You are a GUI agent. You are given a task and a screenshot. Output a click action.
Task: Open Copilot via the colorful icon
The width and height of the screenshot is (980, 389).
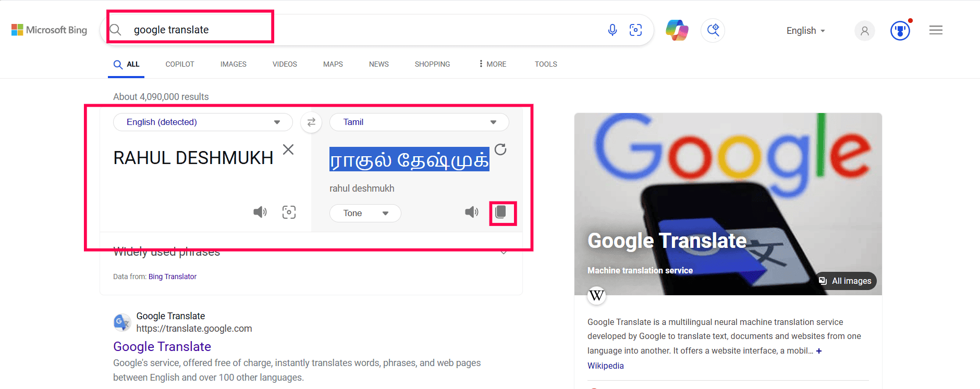pyautogui.click(x=677, y=30)
